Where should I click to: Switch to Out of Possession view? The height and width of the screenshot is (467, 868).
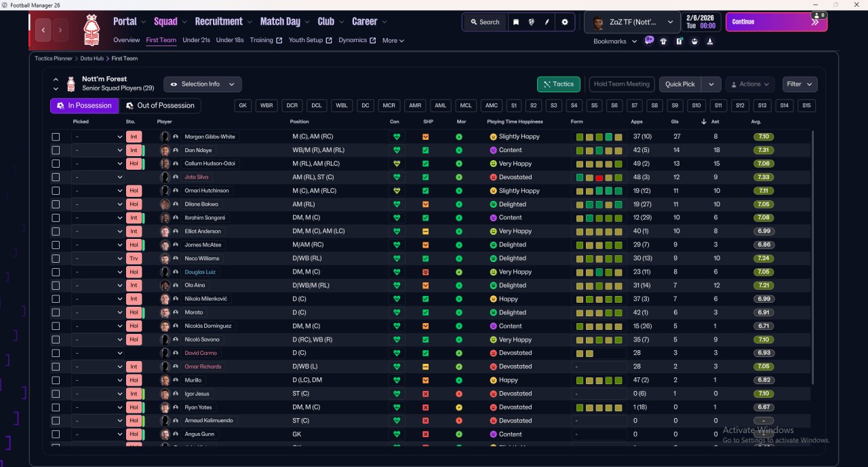(x=160, y=106)
